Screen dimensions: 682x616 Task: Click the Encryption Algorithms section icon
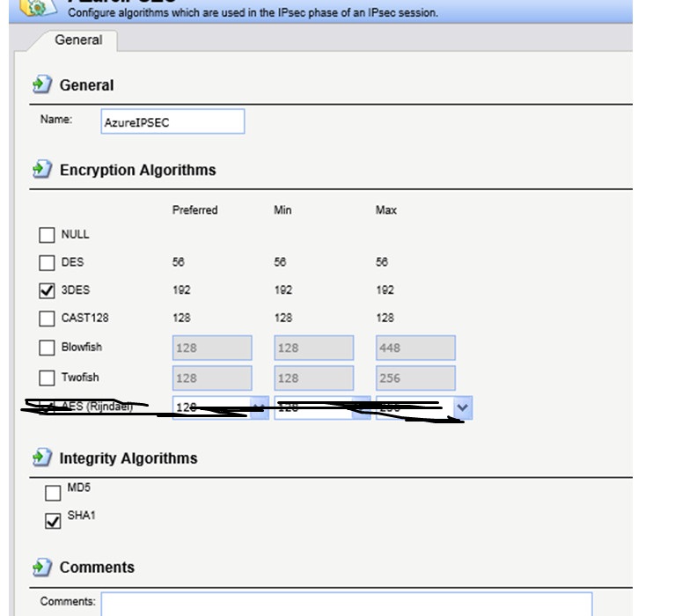pos(42,169)
